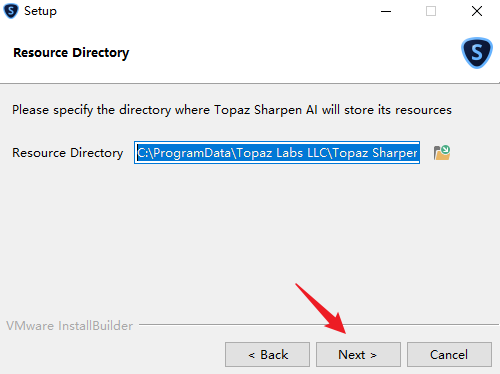Click the bold Resource Directory page heading
Screen dimensions: 500x374
click(x=71, y=53)
